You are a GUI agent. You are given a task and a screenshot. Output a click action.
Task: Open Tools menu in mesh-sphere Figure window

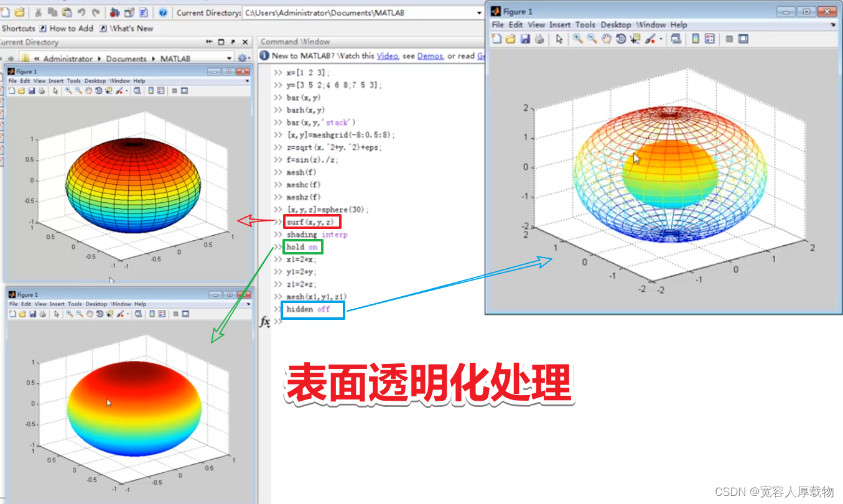click(585, 25)
